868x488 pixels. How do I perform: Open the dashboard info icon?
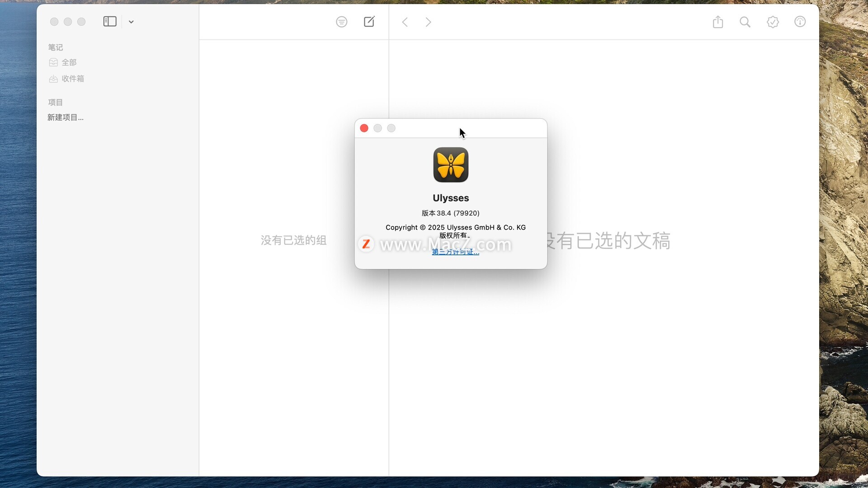[800, 22]
